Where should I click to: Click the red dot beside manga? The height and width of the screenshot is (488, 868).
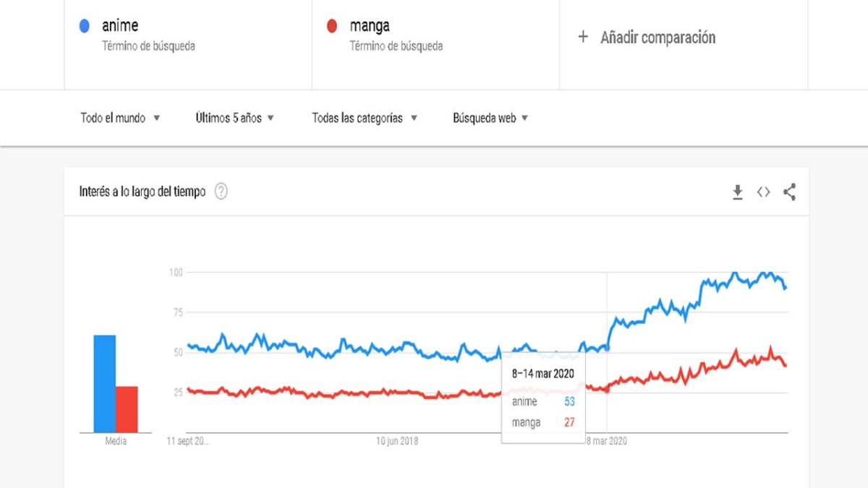[x=332, y=26]
